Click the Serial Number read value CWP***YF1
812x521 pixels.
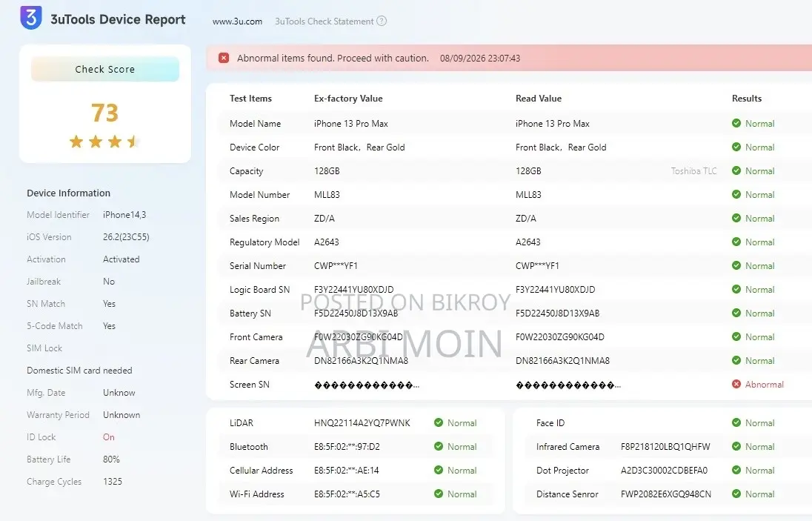click(537, 266)
